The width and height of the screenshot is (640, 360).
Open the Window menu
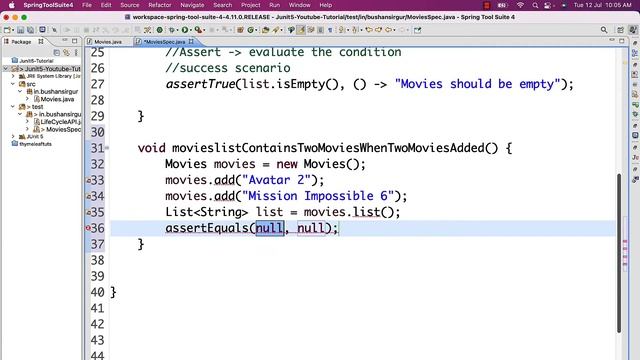point(299,5)
